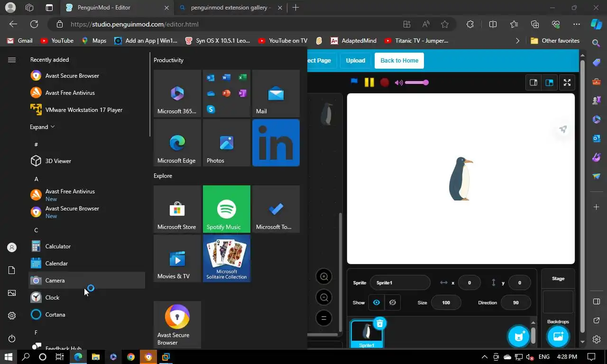607x364 pixels.
Task: Switch to small stage layout
Action: point(533,82)
